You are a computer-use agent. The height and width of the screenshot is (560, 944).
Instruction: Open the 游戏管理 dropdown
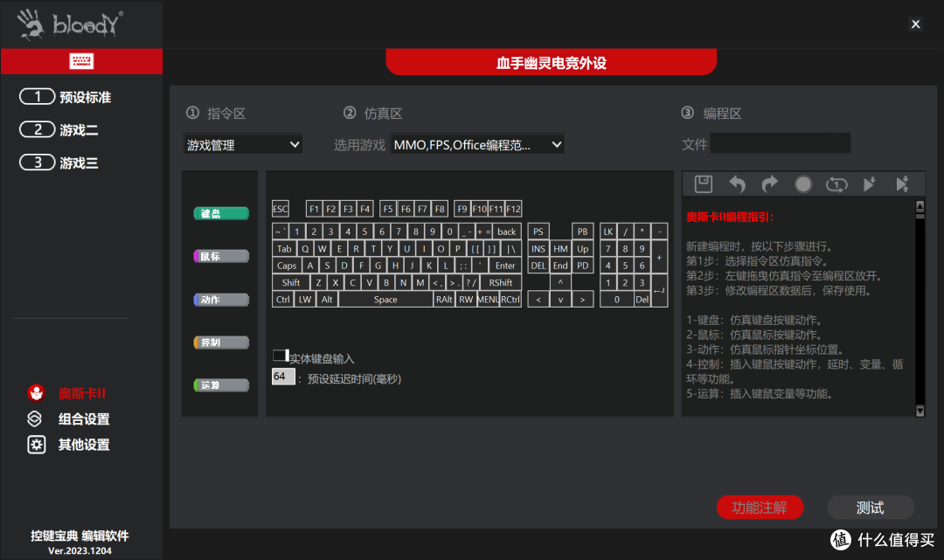tap(243, 144)
